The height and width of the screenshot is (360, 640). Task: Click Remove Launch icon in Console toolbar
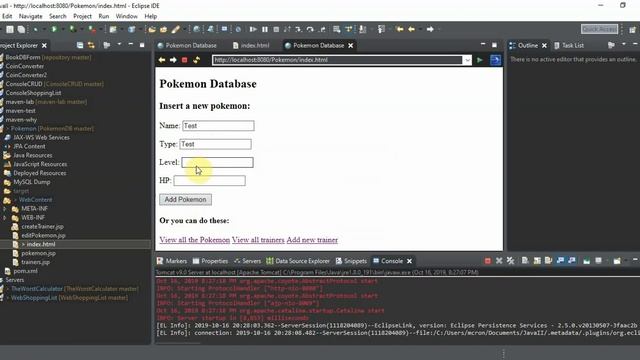[x=499, y=261]
